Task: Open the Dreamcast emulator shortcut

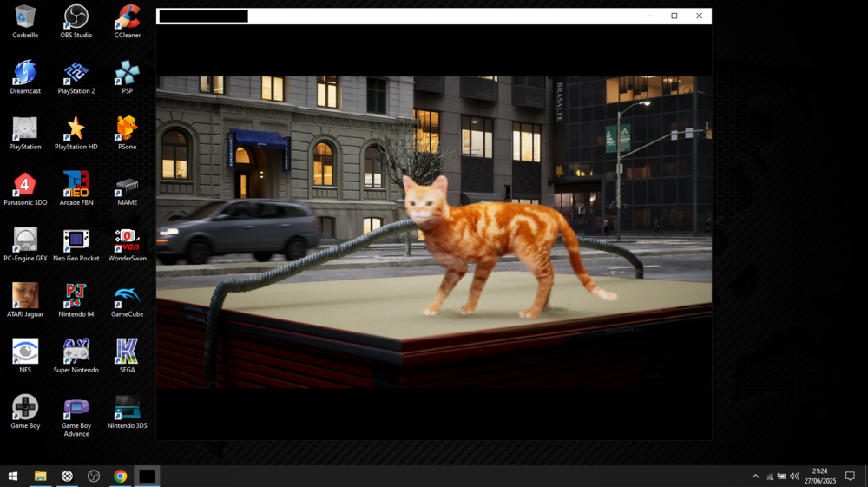Action: tap(25, 73)
